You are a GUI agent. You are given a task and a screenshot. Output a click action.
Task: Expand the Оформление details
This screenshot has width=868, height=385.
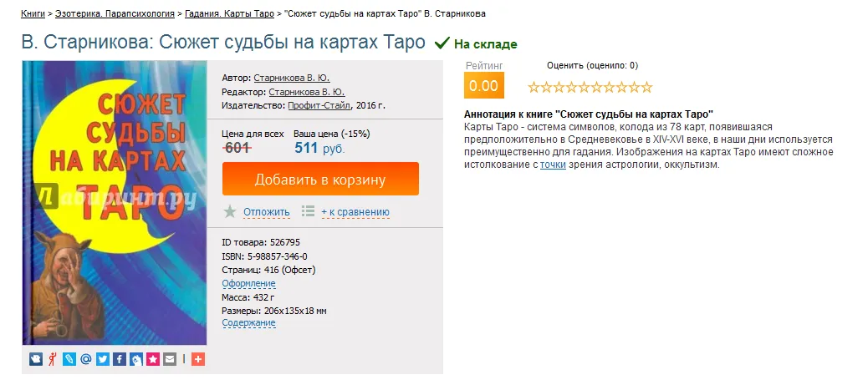[248, 284]
